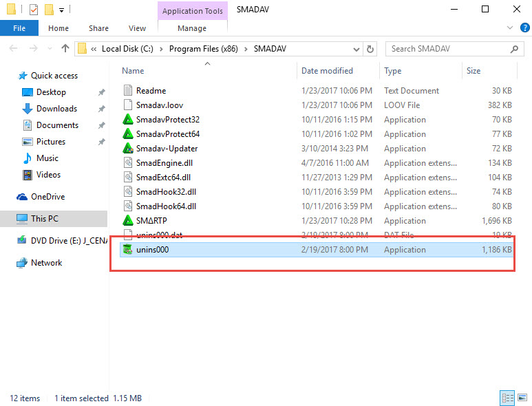Switch to Details view layout
This screenshot has width=532, height=406.
click(x=507, y=398)
